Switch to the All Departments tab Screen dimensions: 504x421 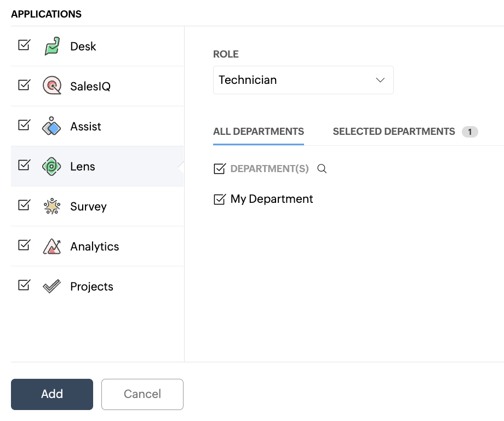click(258, 132)
